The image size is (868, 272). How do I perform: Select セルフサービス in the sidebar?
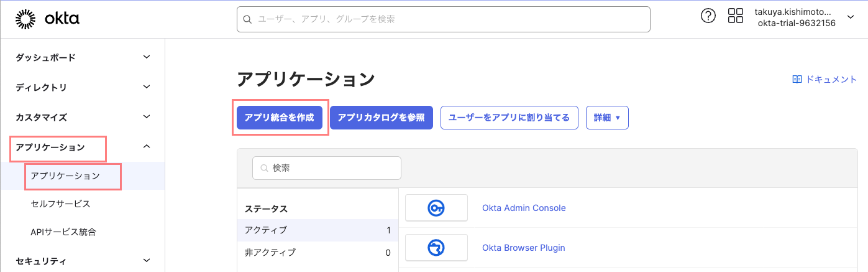60,204
